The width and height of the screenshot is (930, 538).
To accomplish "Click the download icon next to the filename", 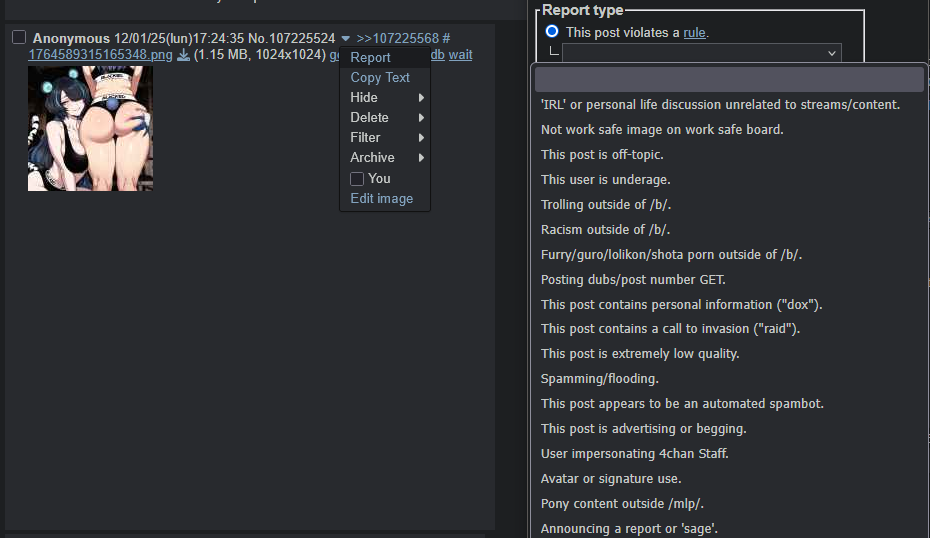I will coord(183,55).
